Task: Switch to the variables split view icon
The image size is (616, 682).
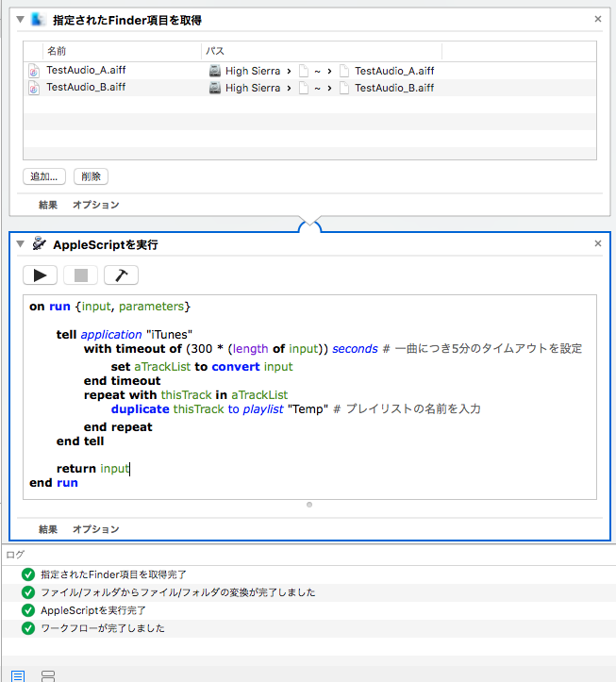Action: click(48, 674)
